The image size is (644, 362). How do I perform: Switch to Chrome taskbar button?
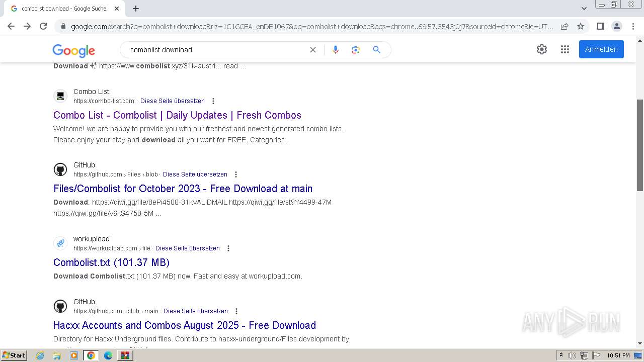91,355
